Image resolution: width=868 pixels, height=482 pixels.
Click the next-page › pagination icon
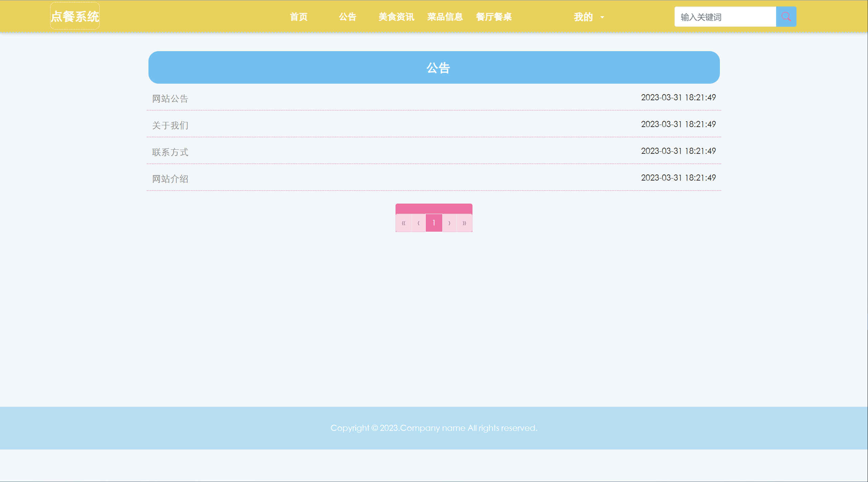pos(449,223)
